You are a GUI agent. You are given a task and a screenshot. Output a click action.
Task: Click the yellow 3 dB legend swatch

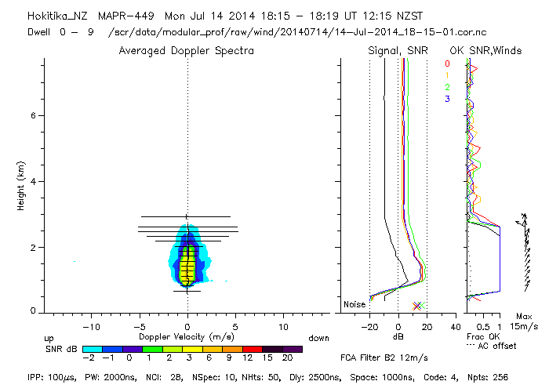[192, 350]
